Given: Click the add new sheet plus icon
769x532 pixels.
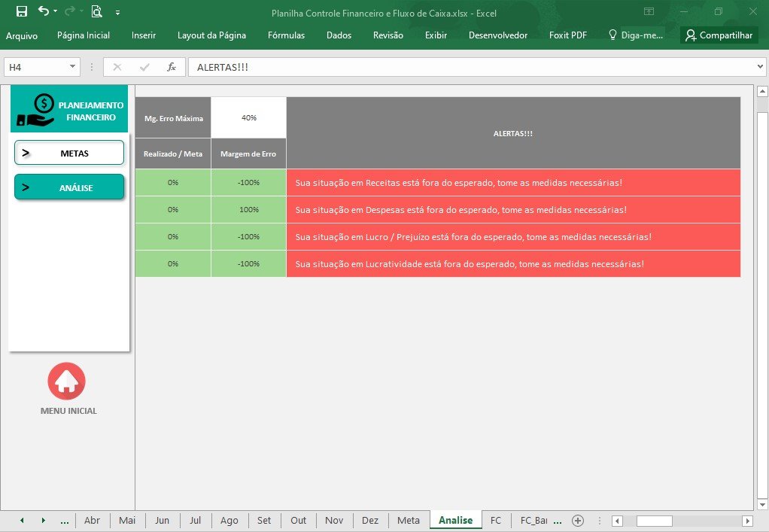Looking at the screenshot, I should pyautogui.click(x=578, y=521).
